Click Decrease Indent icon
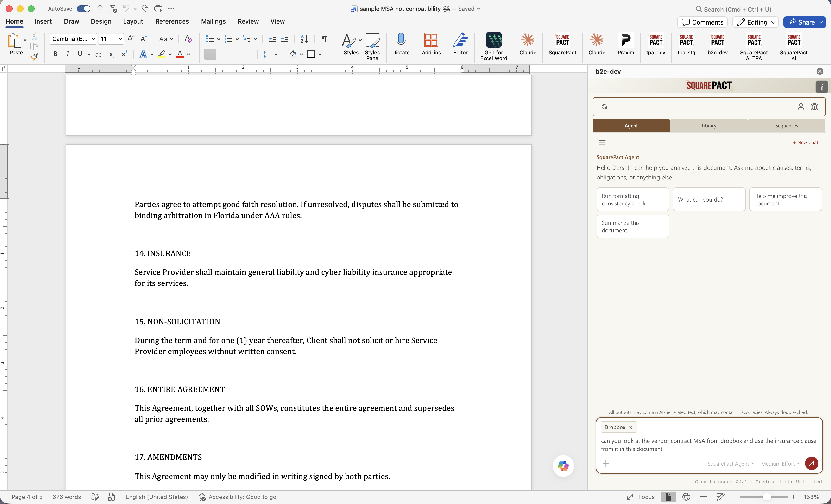The height and width of the screenshot is (504, 831). [x=272, y=39]
